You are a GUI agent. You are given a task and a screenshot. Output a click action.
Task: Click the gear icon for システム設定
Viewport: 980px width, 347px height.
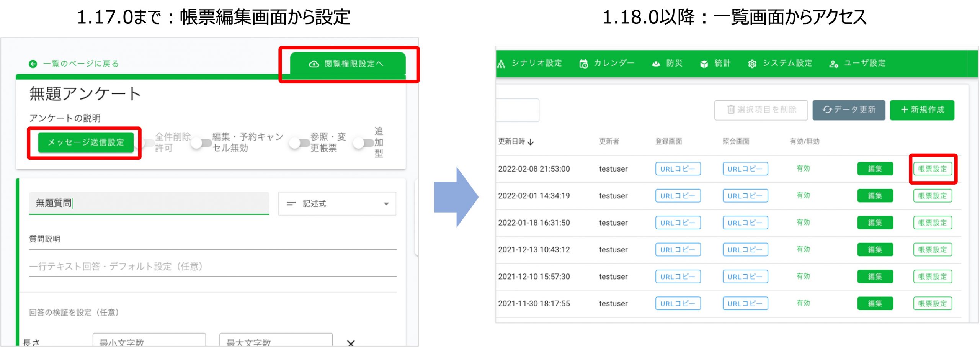click(752, 64)
